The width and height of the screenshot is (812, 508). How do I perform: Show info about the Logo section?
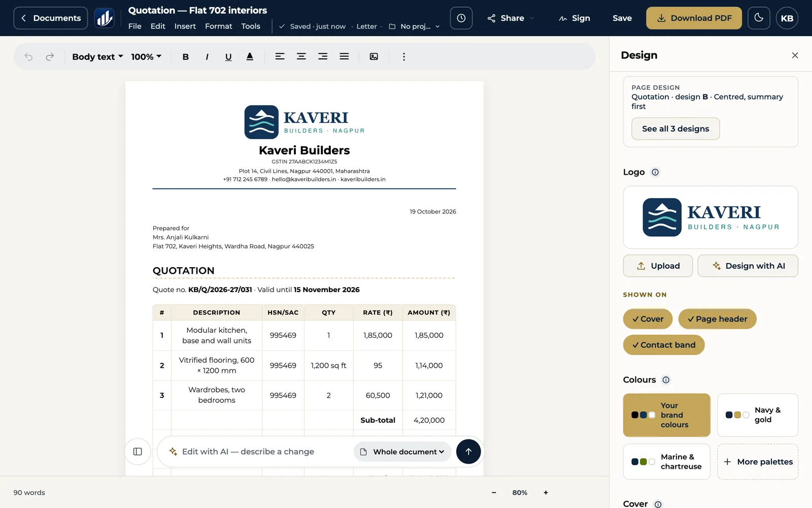655,172
